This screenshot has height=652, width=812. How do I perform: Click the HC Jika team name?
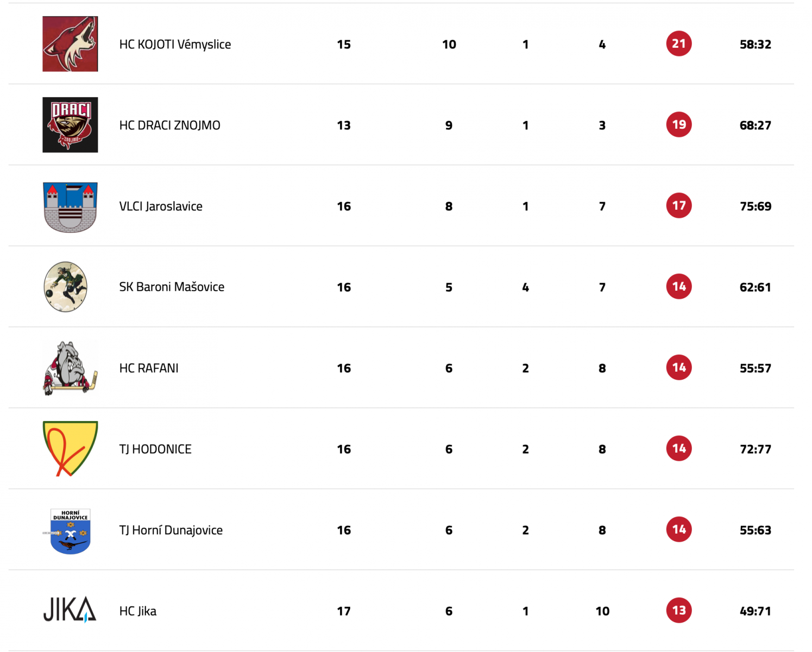pos(137,611)
